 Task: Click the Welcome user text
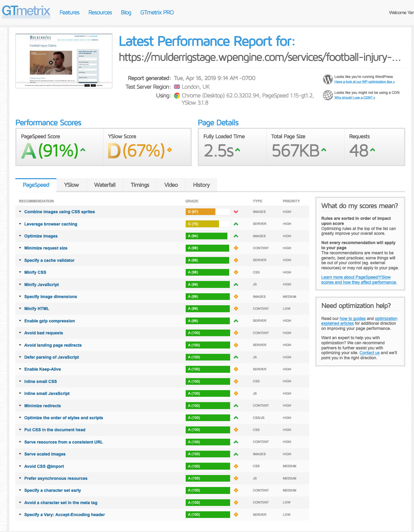401,13
